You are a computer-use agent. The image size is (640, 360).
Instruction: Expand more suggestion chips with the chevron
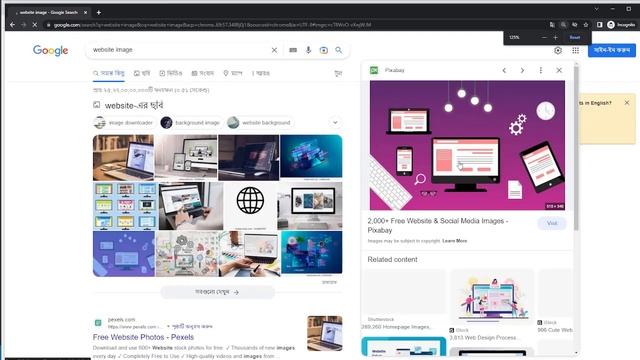(335, 122)
